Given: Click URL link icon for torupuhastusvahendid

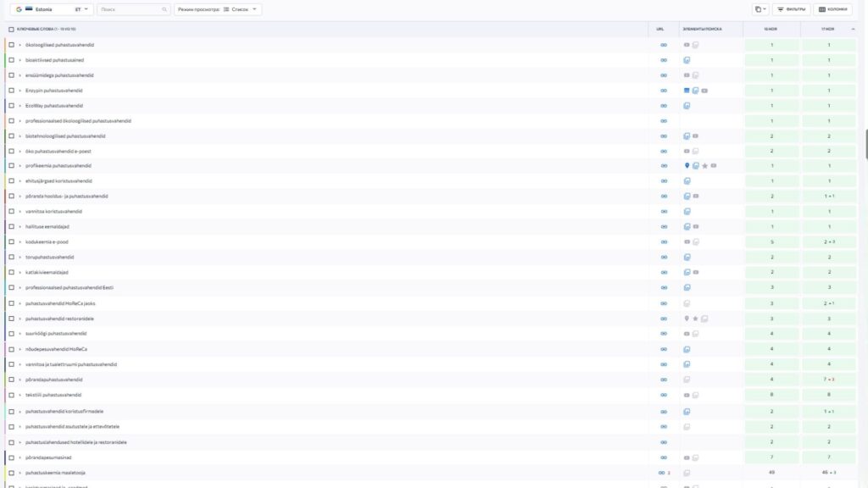Looking at the screenshot, I should (663, 258).
